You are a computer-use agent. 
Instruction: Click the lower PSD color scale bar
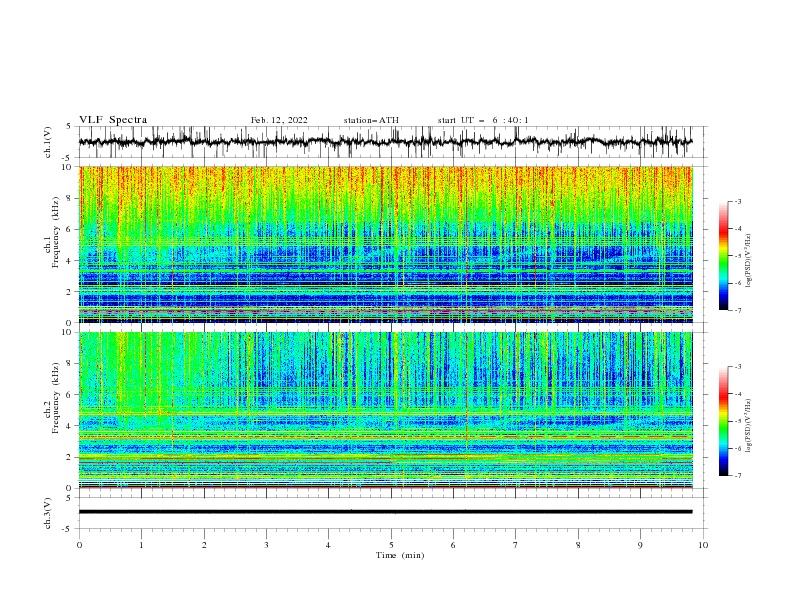pos(724,421)
